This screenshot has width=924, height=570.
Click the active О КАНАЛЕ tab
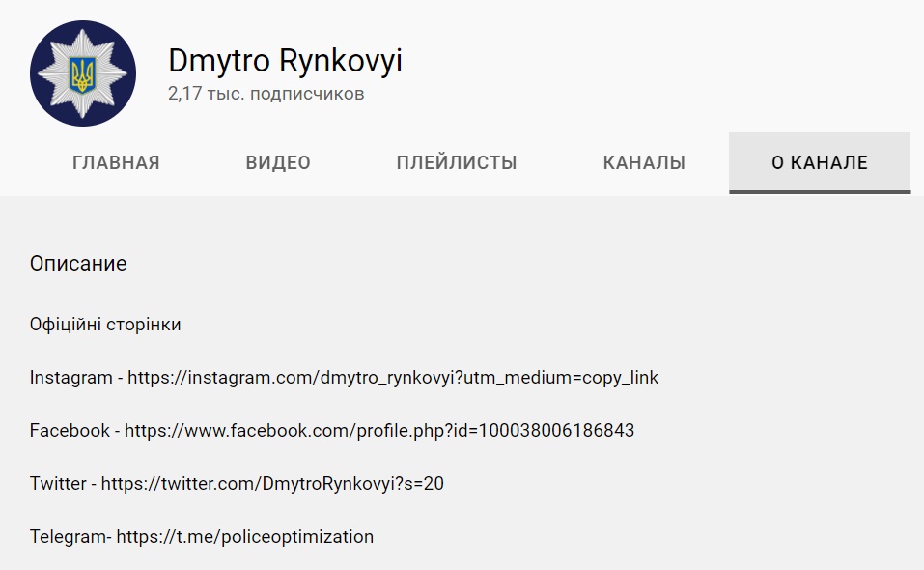(x=820, y=163)
